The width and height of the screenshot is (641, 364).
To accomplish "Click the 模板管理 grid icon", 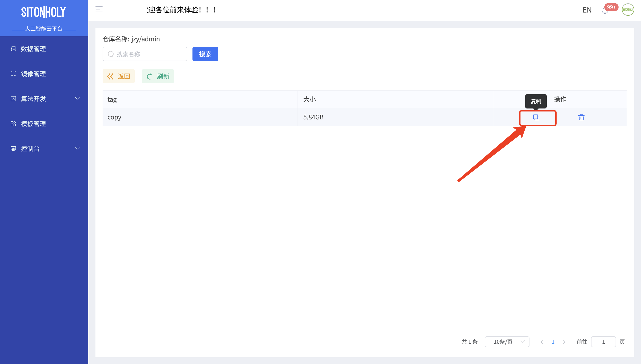I will coord(14,124).
